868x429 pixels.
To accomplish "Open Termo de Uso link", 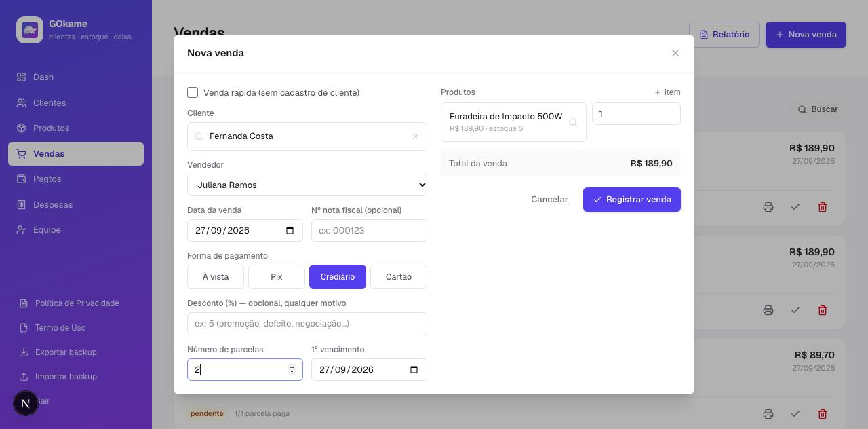I will pos(76,328).
